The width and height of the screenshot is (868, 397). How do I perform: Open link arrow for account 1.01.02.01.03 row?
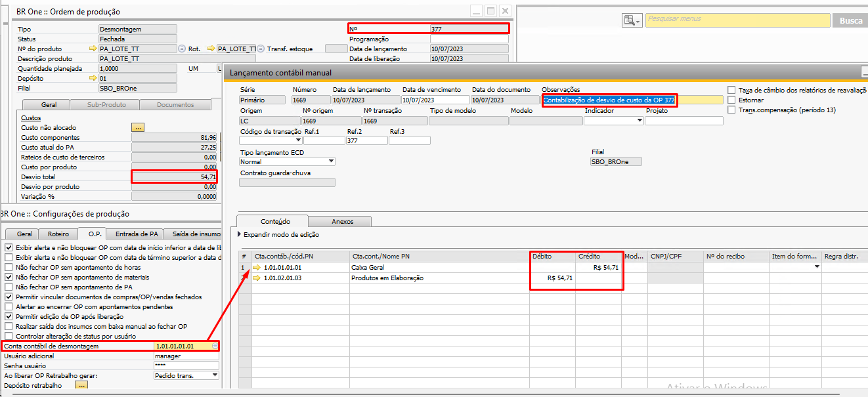[257, 278]
